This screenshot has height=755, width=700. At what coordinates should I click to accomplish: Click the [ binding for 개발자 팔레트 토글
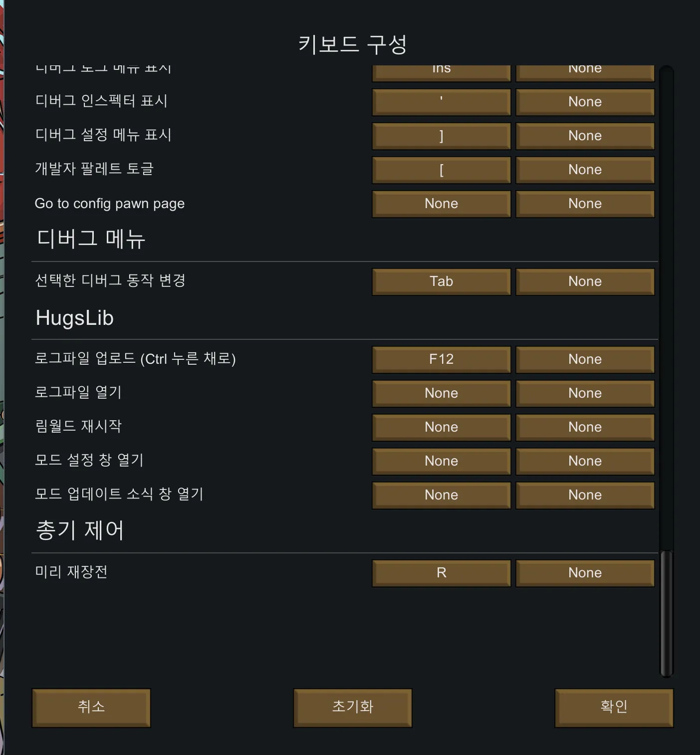(x=441, y=170)
